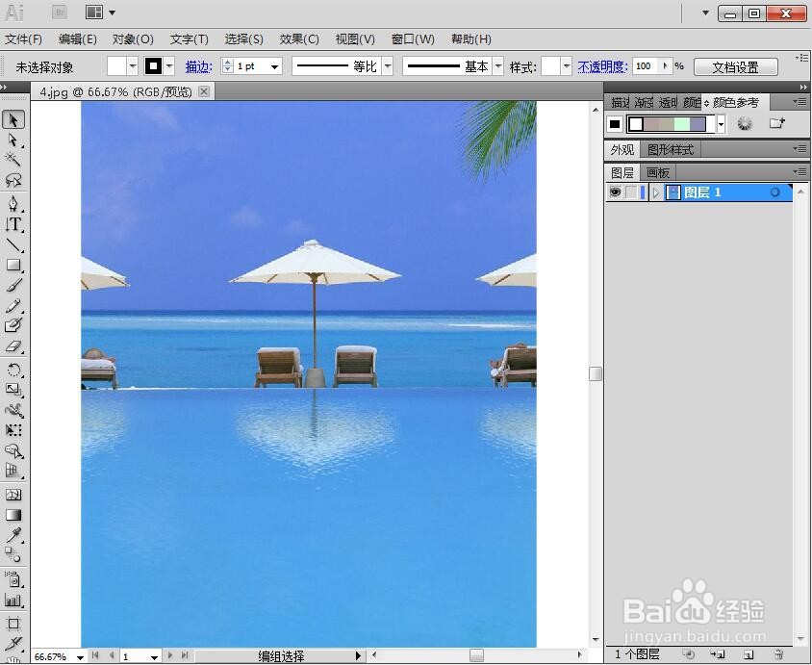Create new layer button in Layers panel
The height and width of the screenshot is (665, 812).
pos(749,654)
